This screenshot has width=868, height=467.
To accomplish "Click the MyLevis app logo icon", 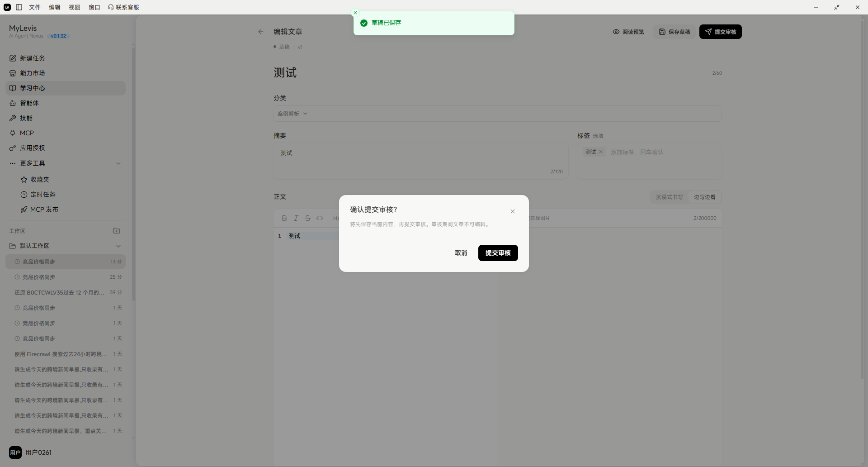I will [7, 7].
